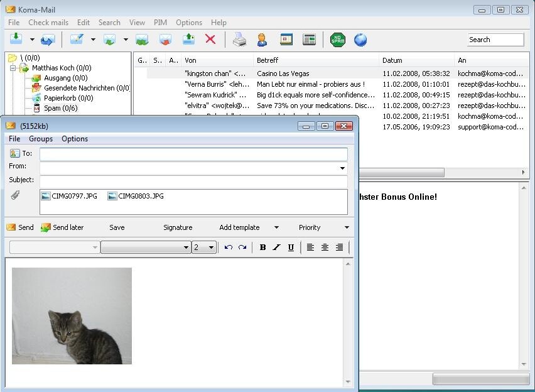Screen dimensions: 535x392
Task: Open the font size dropdown showing 2
Action: click(x=211, y=248)
